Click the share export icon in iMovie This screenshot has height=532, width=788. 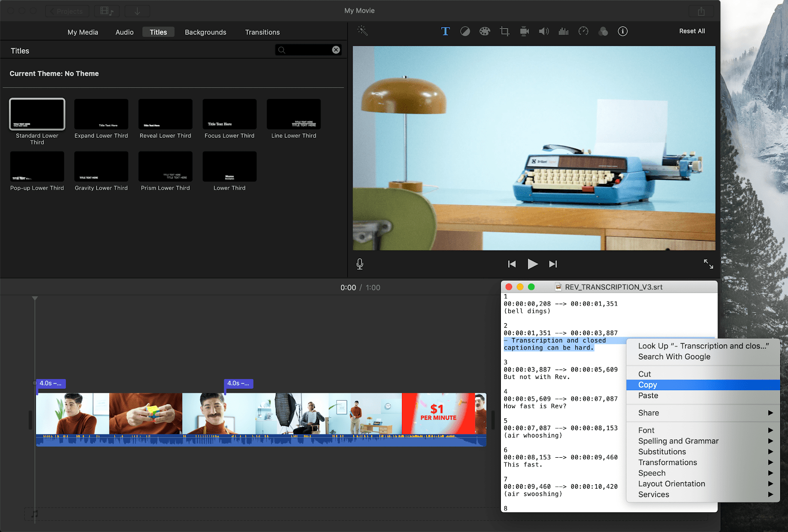(x=701, y=11)
